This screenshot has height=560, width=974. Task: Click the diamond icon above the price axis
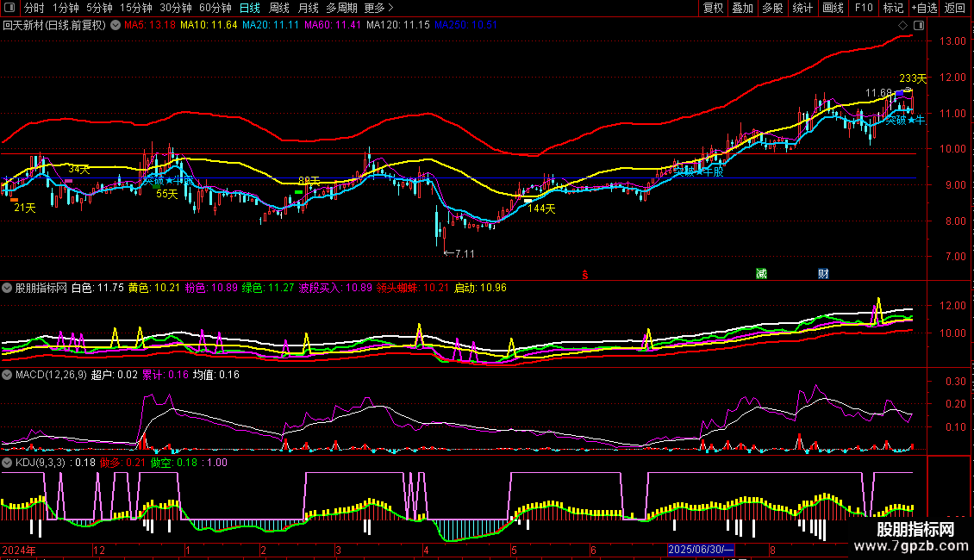pyautogui.click(x=903, y=26)
